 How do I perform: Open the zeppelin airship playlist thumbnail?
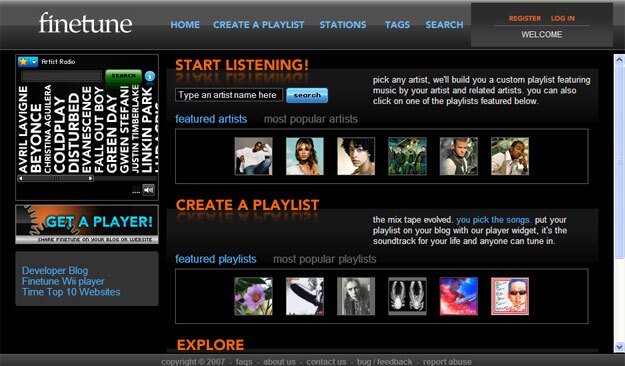pyautogui.click(x=305, y=296)
